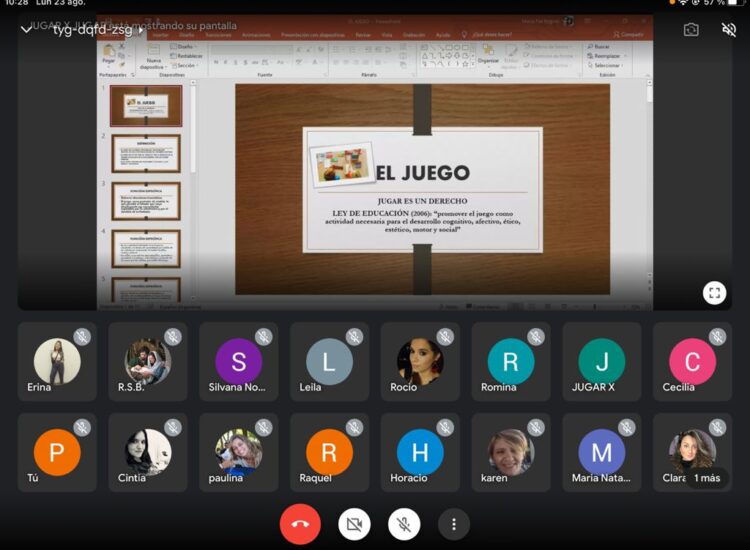Tap JUGAR X presenter's green J avatar
This screenshot has width=750, height=550.
pyautogui.click(x=601, y=361)
